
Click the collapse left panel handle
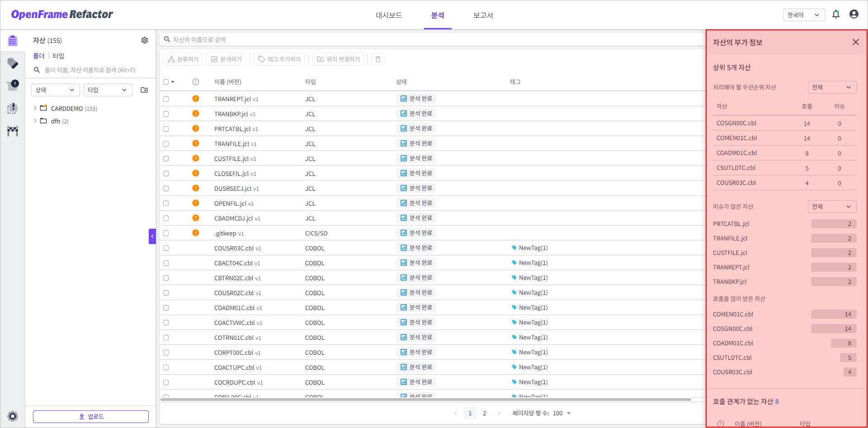(x=152, y=236)
